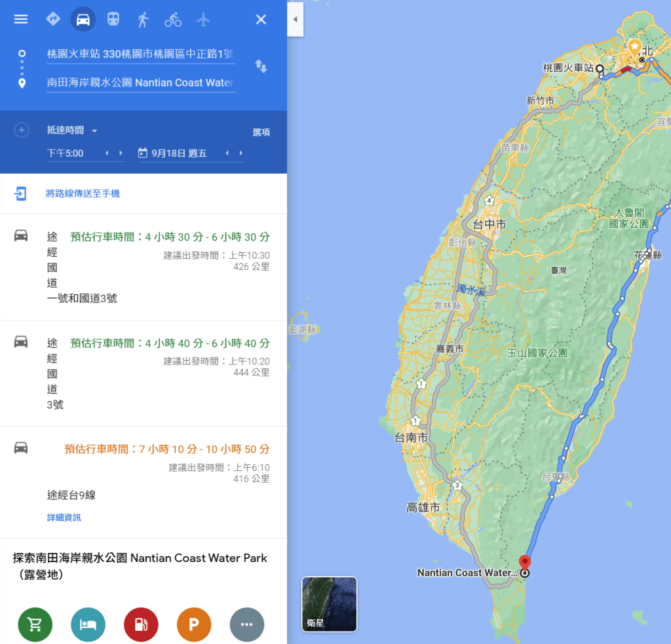Choose the best travel mode icon
Image resolution: width=671 pixels, height=644 pixels.
click(53, 19)
